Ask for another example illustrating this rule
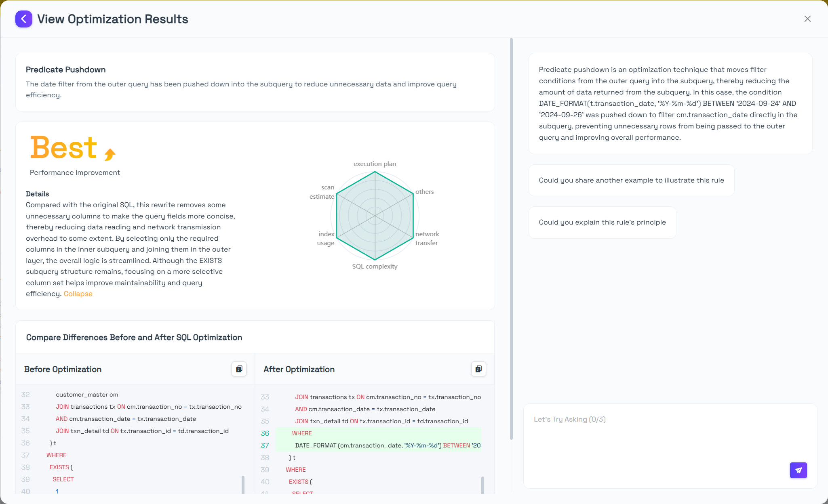 (631, 181)
